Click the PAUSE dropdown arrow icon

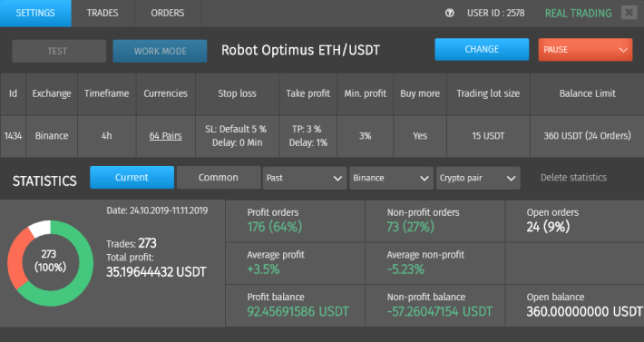pos(623,50)
